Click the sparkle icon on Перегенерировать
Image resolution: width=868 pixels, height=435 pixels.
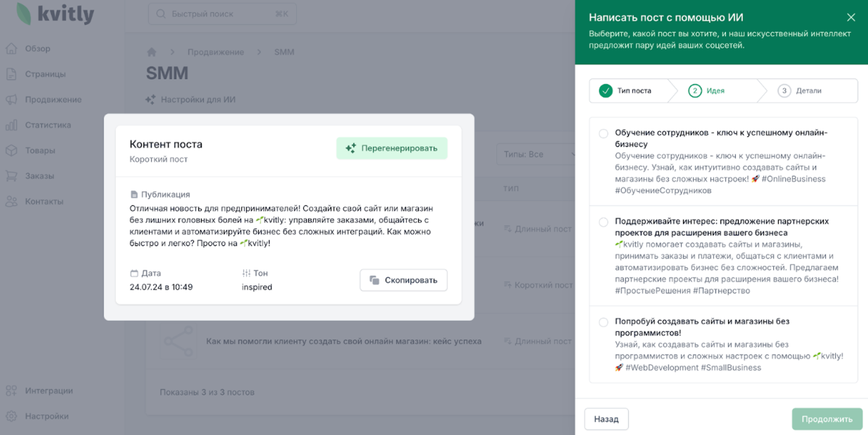point(351,148)
